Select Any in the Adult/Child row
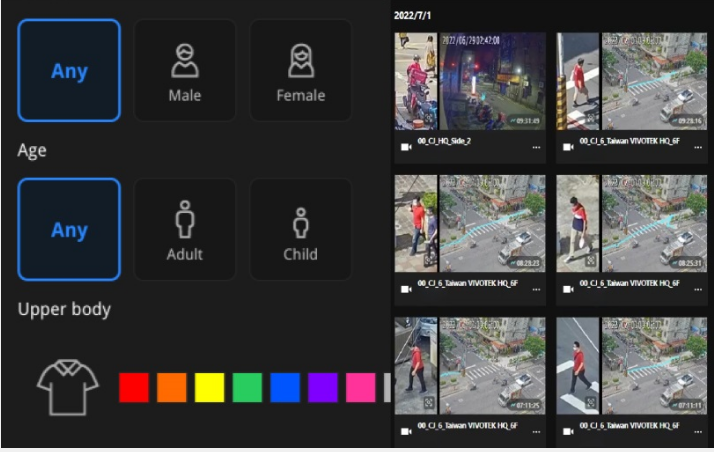The height and width of the screenshot is (452, 714). click(x=69, y=229)
